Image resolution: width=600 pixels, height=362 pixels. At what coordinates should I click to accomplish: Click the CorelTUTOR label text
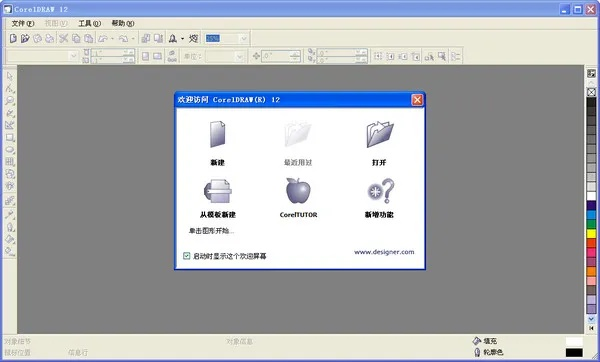tap(298, 215)
